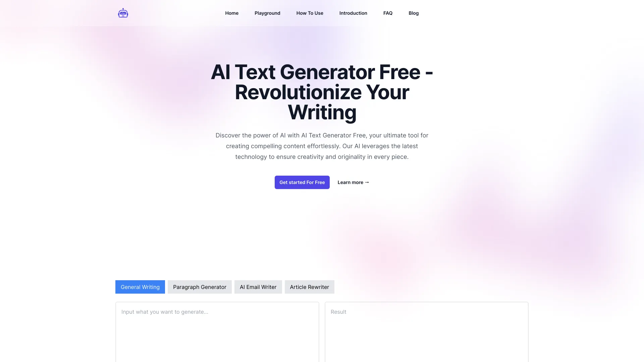Select the Paragraph Generator tool
The height and width of the screenshot is (362, 644).
200,287
